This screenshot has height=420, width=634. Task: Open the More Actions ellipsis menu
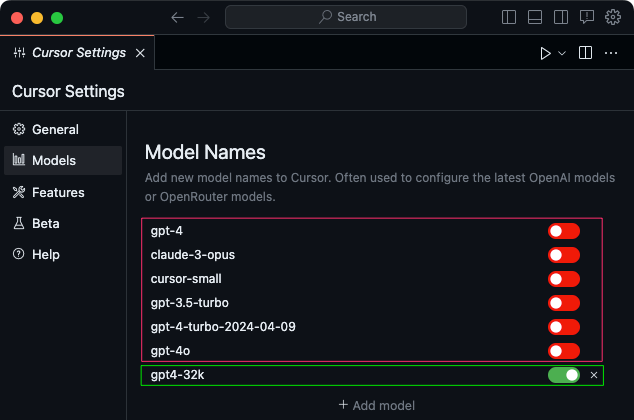[x=611, y=53]
